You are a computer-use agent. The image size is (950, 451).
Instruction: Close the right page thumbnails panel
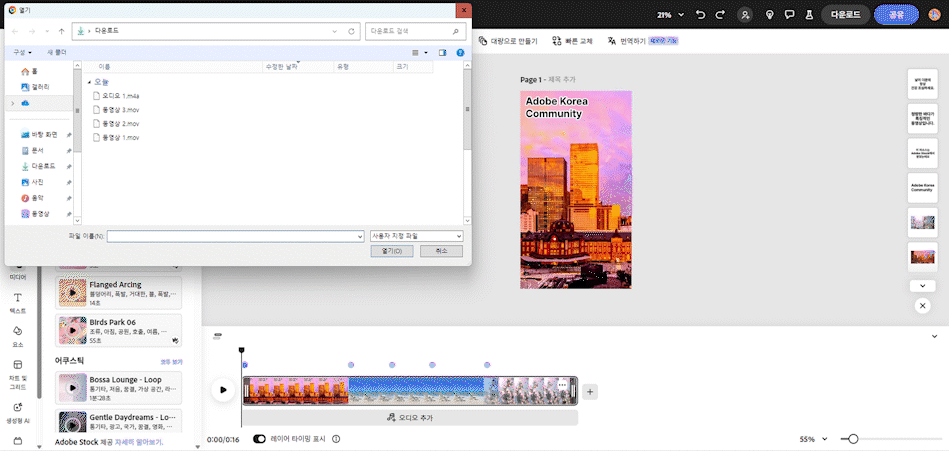922,306
